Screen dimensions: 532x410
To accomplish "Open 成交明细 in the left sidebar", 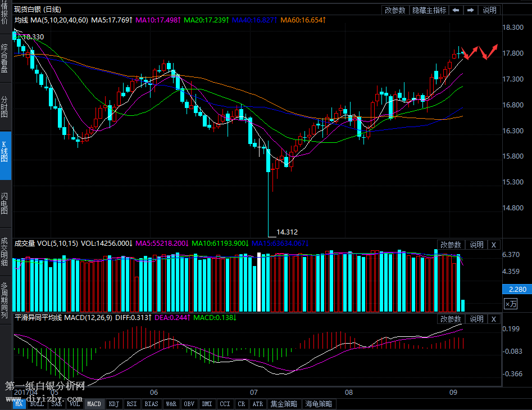I will (5, 251).
